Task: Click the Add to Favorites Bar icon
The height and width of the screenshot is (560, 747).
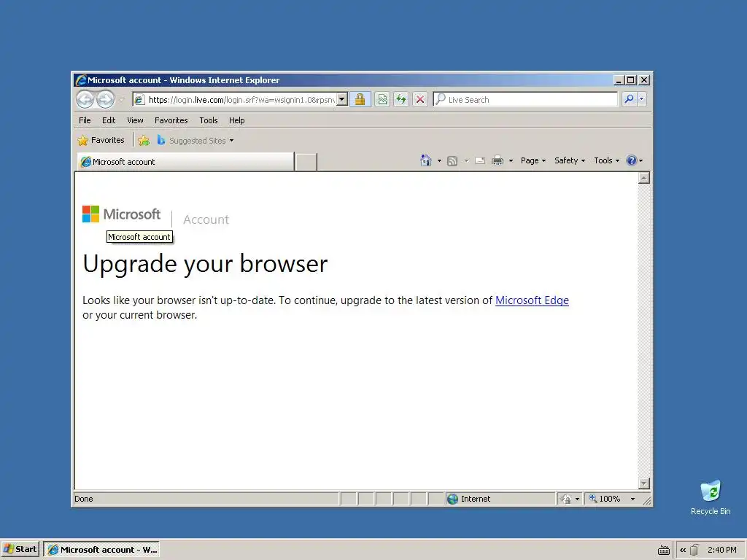Action: 144,141
